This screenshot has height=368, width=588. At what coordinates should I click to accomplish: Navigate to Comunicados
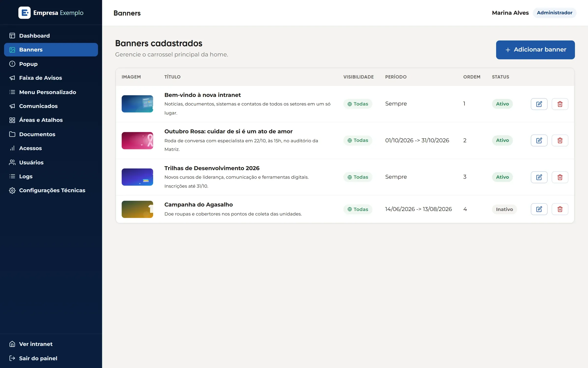click(51, 106)
